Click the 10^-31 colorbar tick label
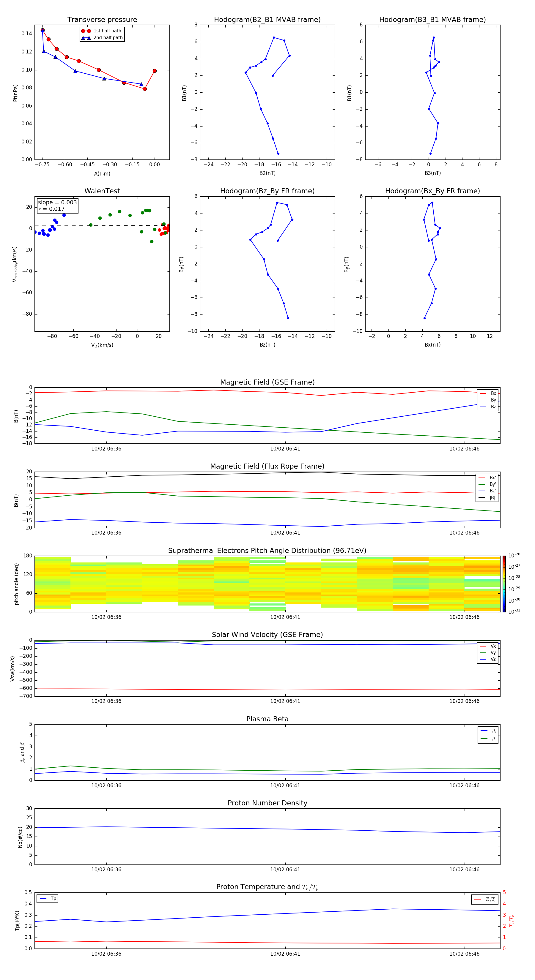The height and width of the screenshot is (980, 535). 514,611
